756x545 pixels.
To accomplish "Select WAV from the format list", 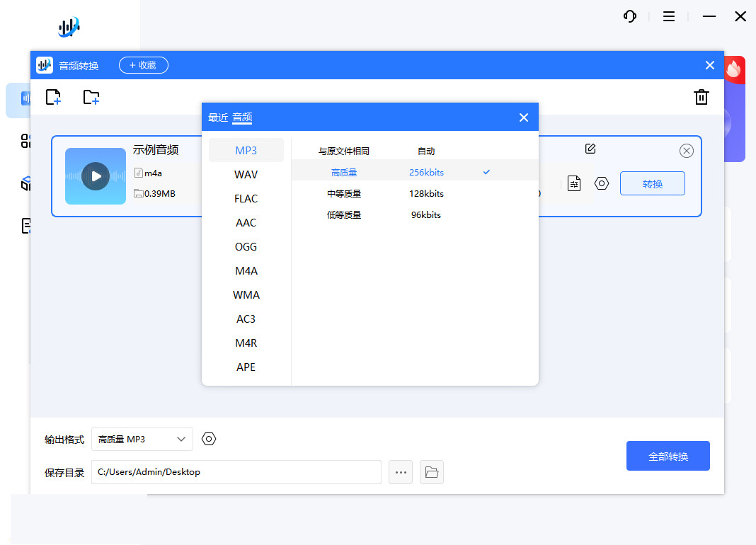I will coord(246,174).
